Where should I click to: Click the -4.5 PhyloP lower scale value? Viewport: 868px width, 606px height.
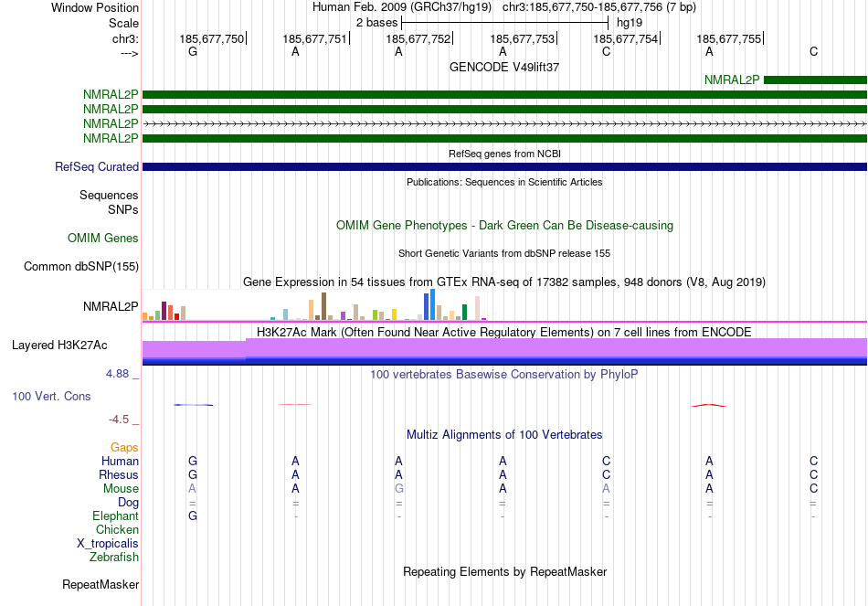(x=119, y=420)
